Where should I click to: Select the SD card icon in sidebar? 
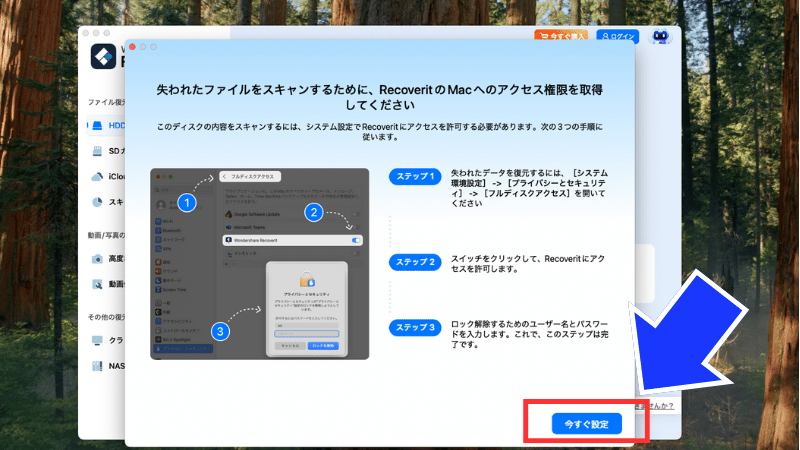97,151
